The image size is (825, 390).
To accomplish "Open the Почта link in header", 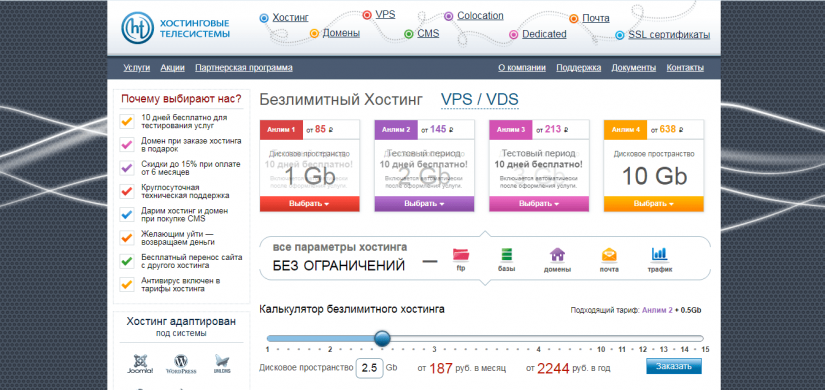I will point(596,18).
